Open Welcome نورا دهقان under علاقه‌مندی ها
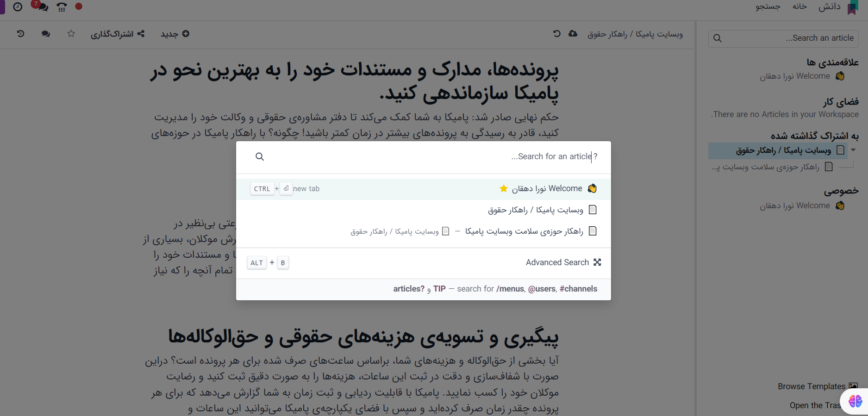868x416 pixels. pyautogui.click(x=802, y=76)
